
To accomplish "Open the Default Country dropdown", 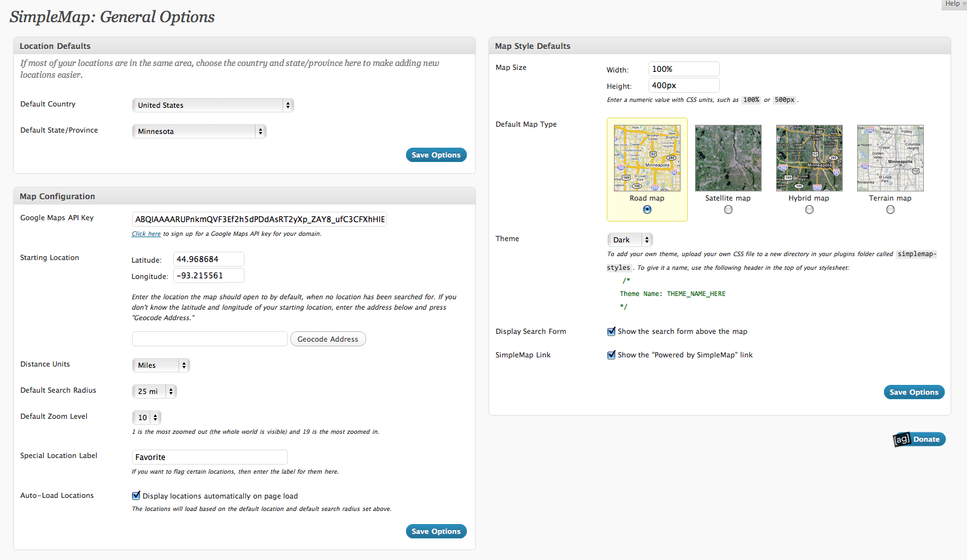I will 213,105.
